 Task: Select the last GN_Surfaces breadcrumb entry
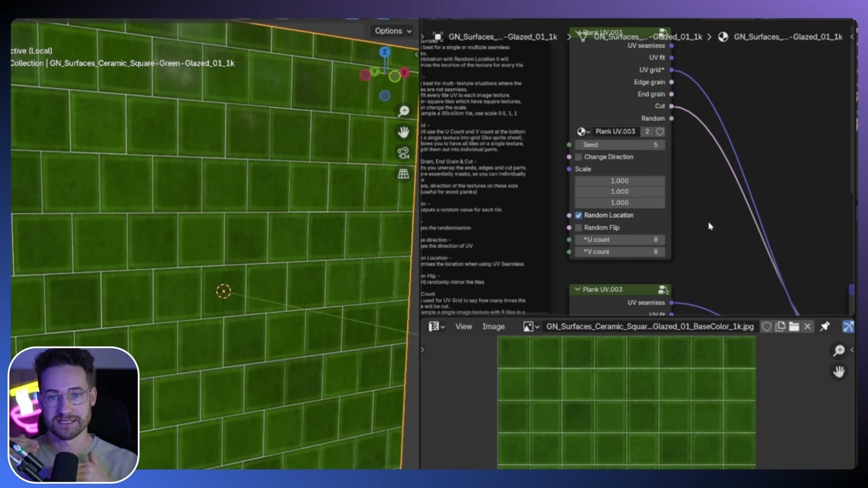788,37
